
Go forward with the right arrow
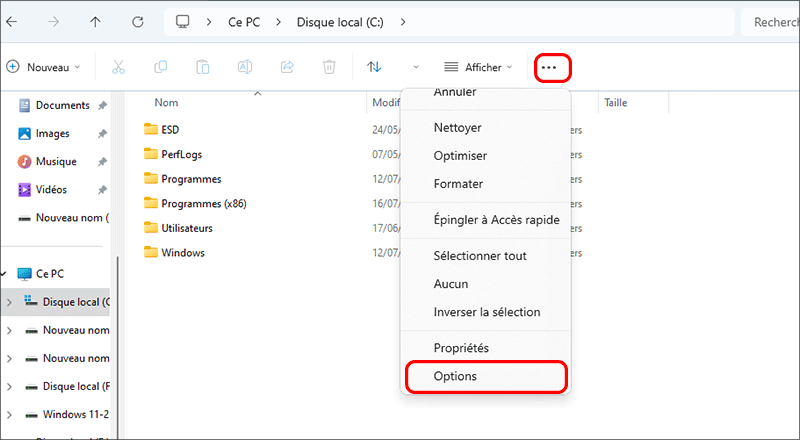pos(54,22)
